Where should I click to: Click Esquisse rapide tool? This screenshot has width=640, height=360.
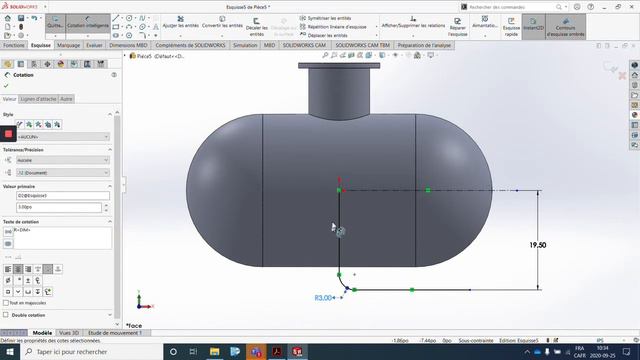tap(511, 27)
